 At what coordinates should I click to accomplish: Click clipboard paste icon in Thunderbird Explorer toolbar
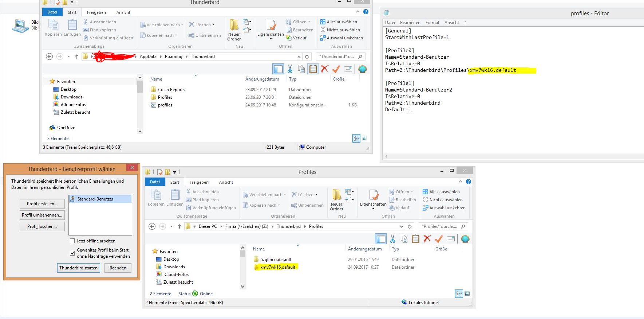tap(313, 69)
